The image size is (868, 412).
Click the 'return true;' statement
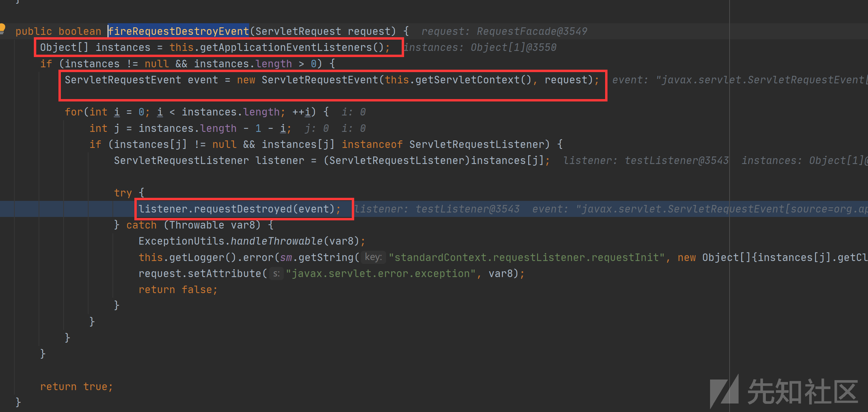(76, 387)
